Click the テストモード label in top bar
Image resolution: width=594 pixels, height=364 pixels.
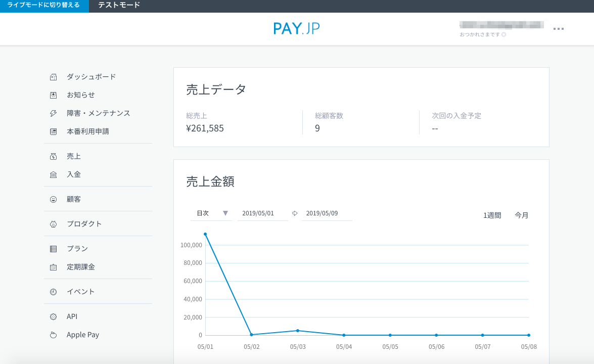pyautogui.click(x=119, y=5)
